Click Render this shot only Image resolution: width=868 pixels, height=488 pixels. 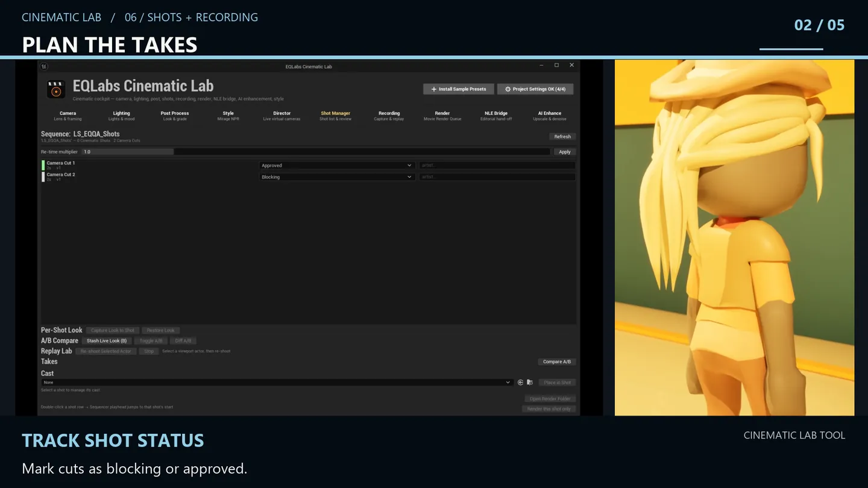549,409
